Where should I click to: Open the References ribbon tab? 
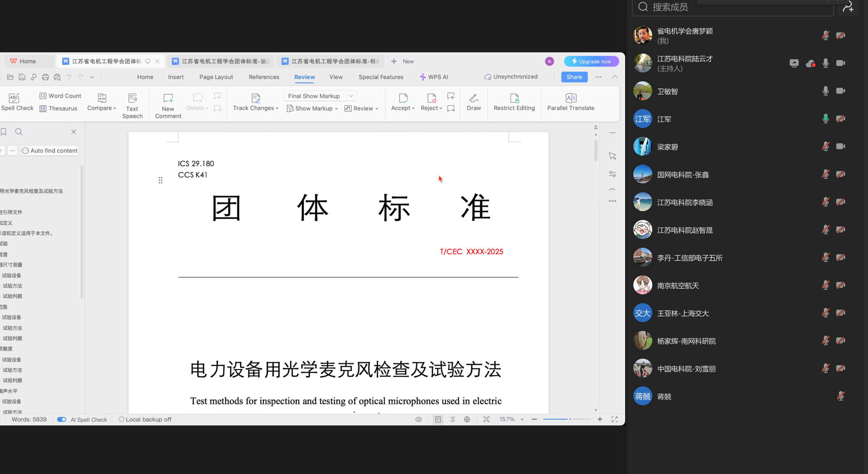coord(264,77)
